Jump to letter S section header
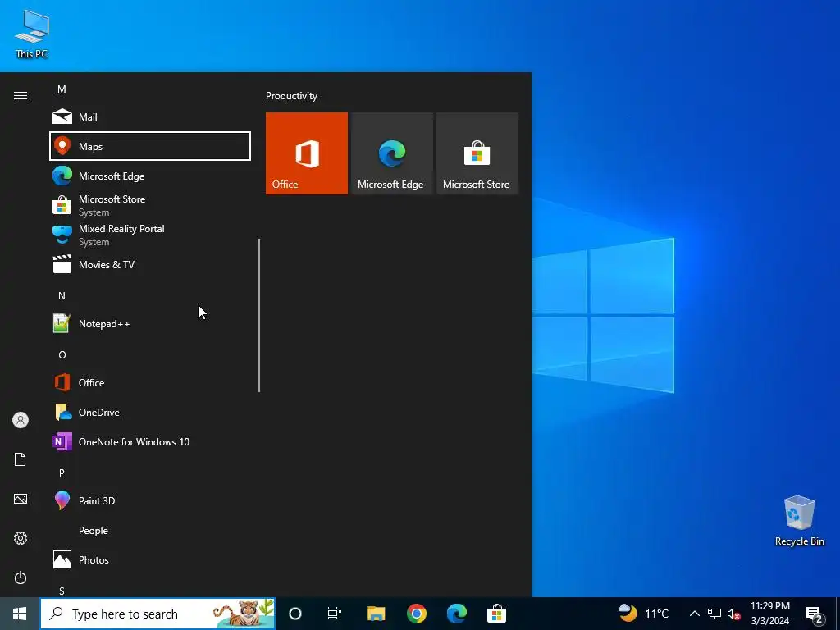This screenshot has width=840, height=630. [62, 591]
